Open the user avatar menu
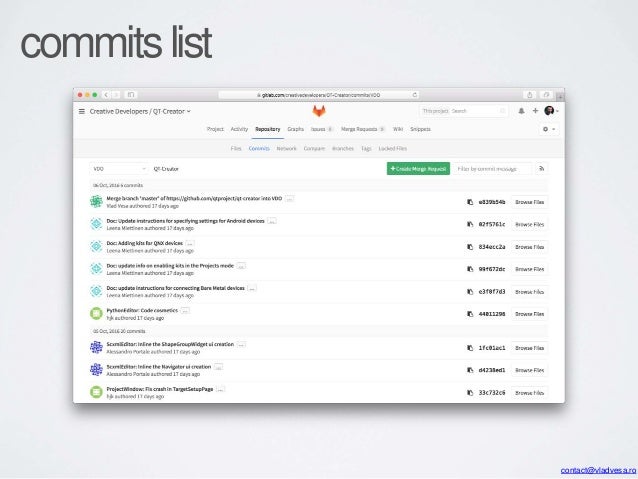This screenshot has width=638, height=479. (549, 111)
